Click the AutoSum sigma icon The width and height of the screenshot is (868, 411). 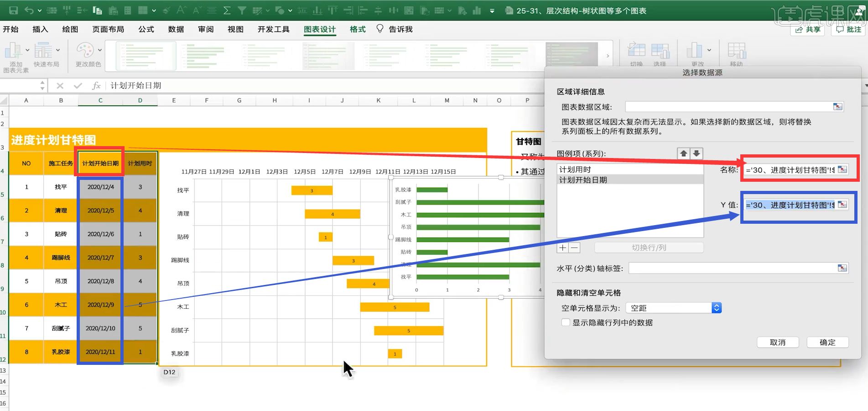click(x=227, y=11)
